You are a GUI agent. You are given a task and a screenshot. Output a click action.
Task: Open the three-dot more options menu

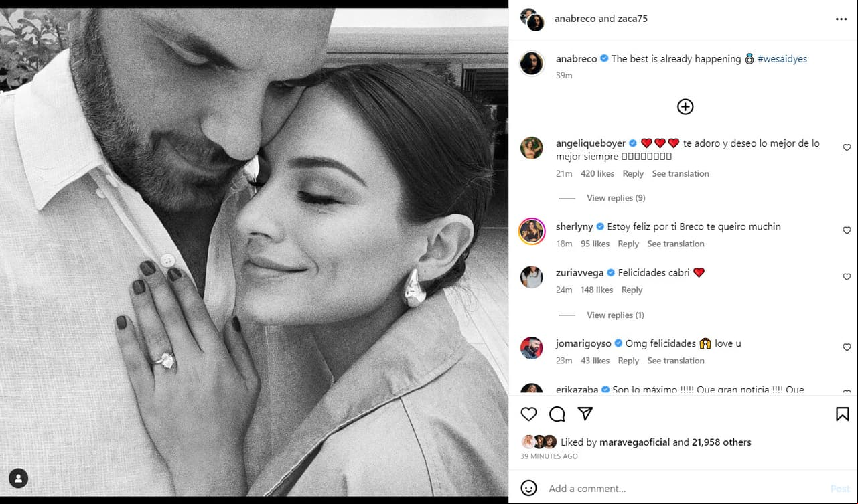[x=841, y=19]
